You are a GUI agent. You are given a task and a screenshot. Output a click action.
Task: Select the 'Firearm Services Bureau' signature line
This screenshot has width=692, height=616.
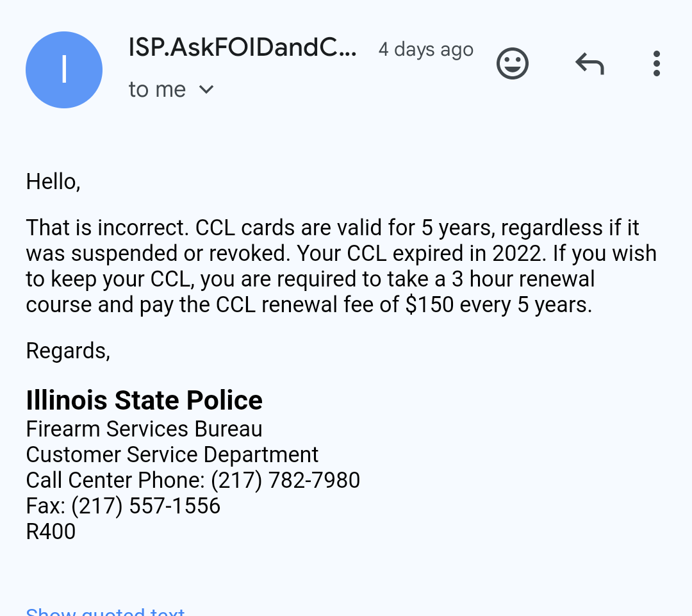pos(144,429)
